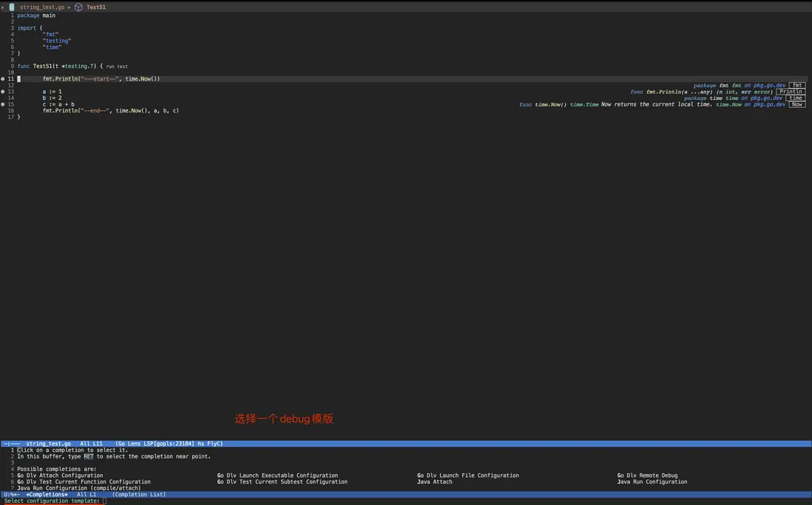Click the "fmt" import on line 4
The height and width of the screenshot is (505, 812).
click(50, 35)
